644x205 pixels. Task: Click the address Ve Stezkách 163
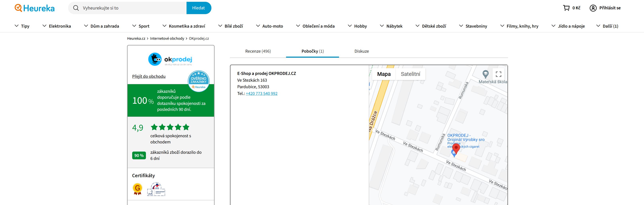click(252, 80)
